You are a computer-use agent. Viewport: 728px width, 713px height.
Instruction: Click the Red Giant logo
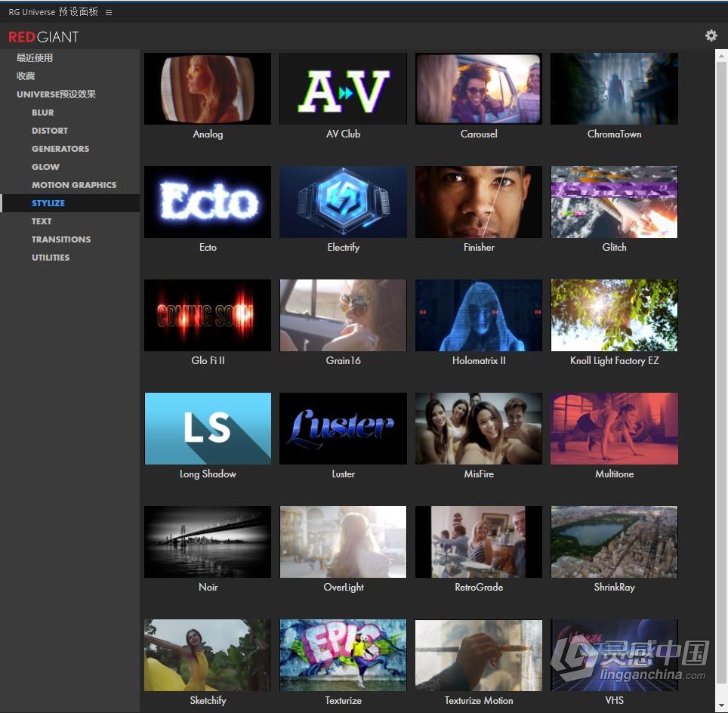[44, 36]
